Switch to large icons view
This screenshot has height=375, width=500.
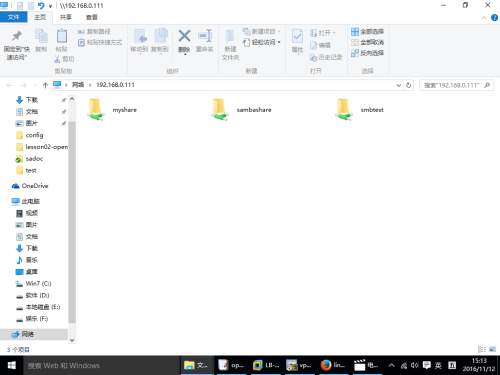pyautogui.click(x=492, y=349)
